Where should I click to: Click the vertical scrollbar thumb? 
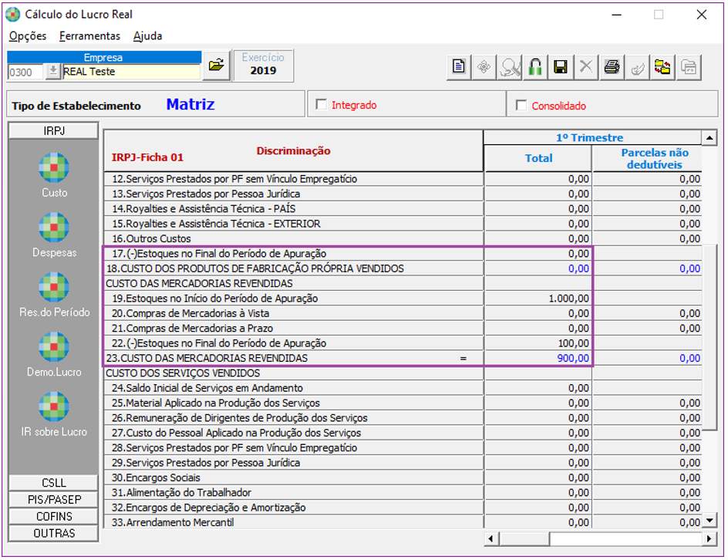709,337
